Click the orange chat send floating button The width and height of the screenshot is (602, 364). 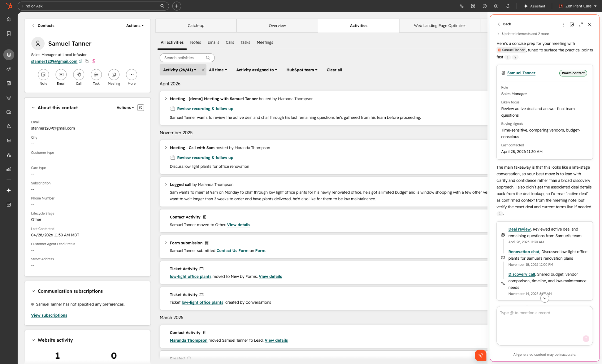(480, 355)
